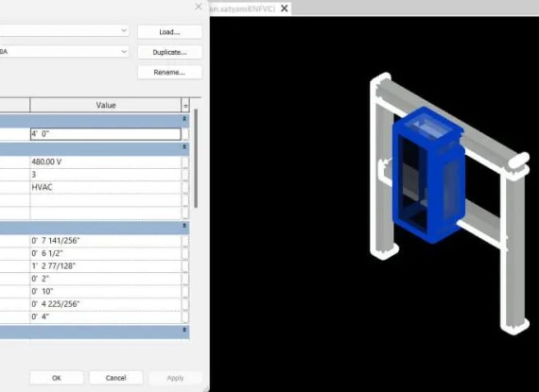Click associate-parameter button beside 0' 4 225/256"
This screenshot has height=392, width=539.
click(x=185, y=304)
